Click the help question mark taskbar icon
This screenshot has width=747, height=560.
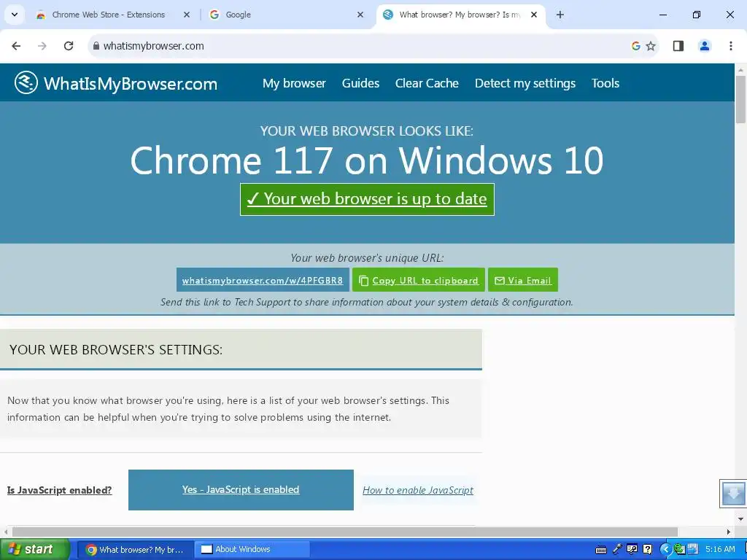point(648,550)
